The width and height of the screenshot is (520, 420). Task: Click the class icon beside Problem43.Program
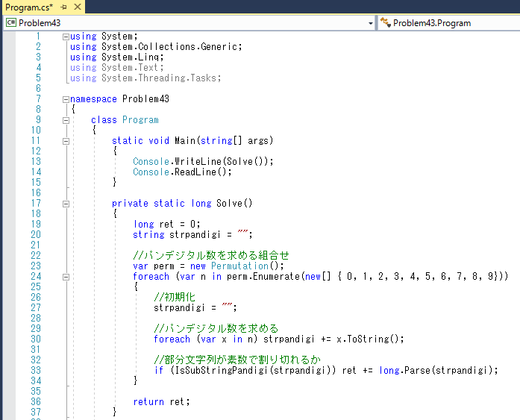[x=385, y=22]
